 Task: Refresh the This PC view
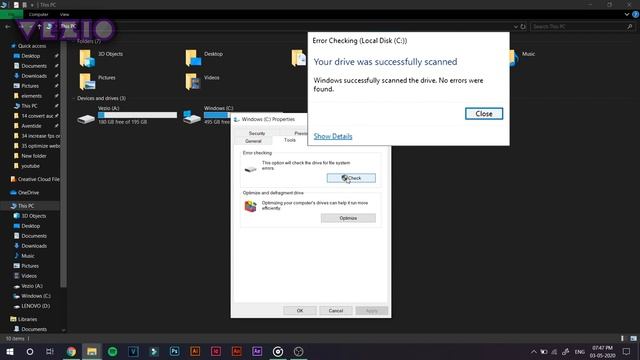tap(523, 27)
